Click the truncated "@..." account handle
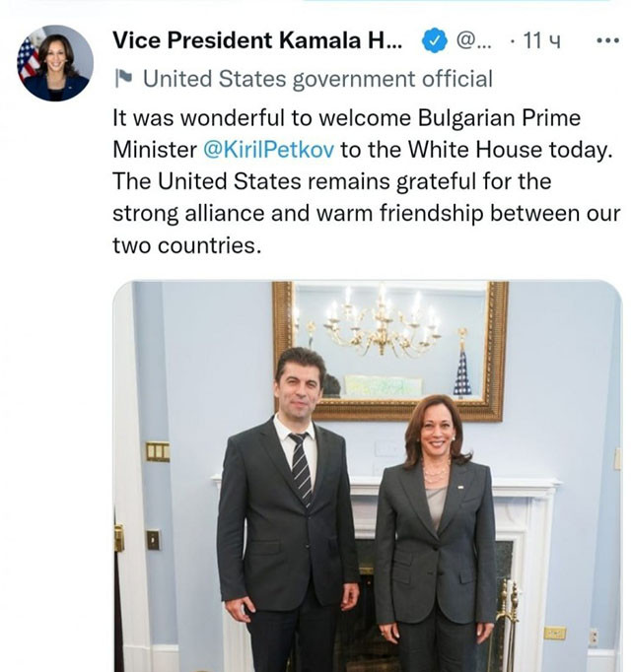 pyautogui.click(x=473, y=41)
